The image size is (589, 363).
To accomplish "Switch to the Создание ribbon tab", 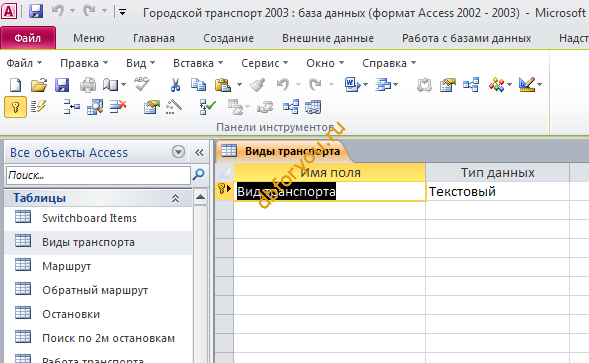I will (x=228, y=38).
